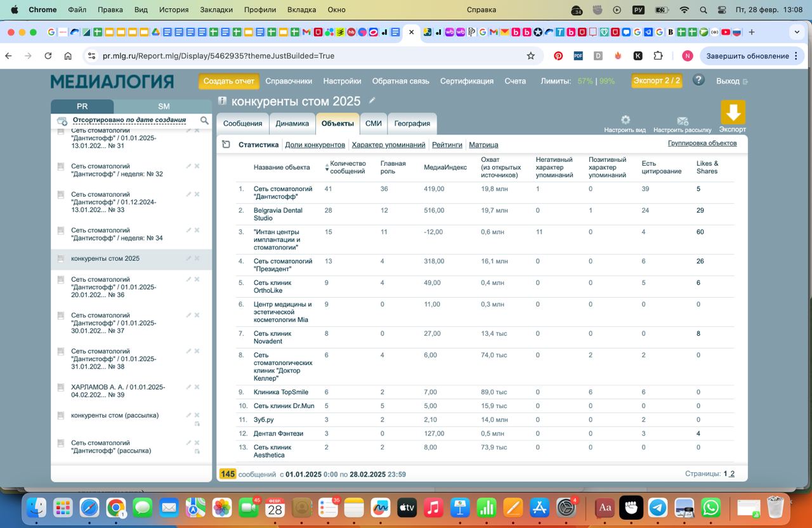
Task: Go to results page 2
Action: (732, 474)
